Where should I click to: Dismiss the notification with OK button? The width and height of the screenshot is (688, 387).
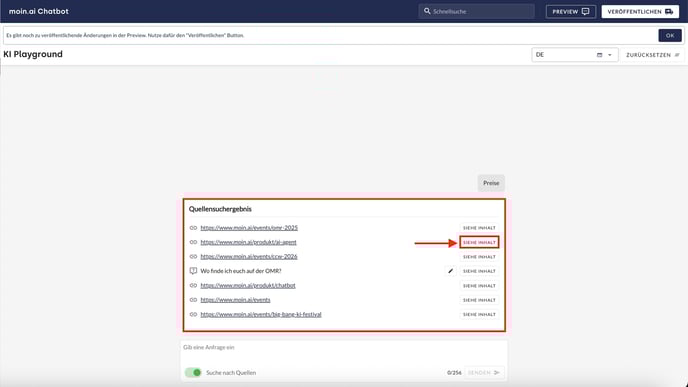[670, 36]
